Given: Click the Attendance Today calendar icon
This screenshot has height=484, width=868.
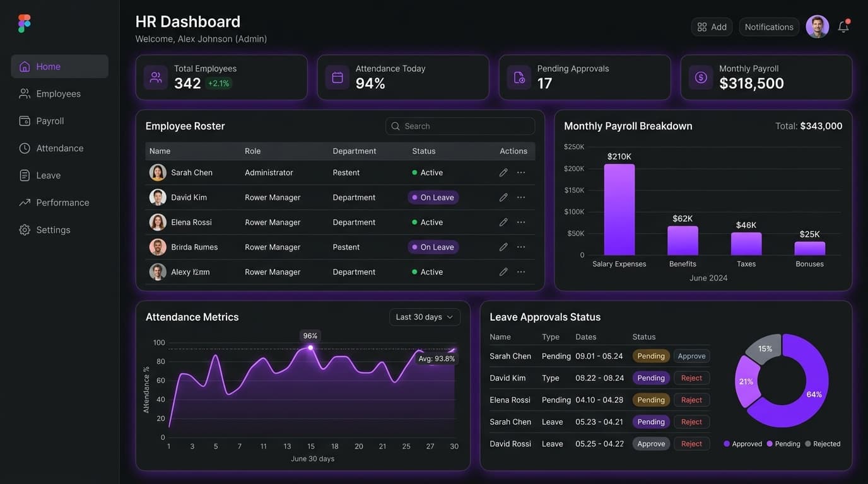Looking at the screenshot, I should 337,78.
